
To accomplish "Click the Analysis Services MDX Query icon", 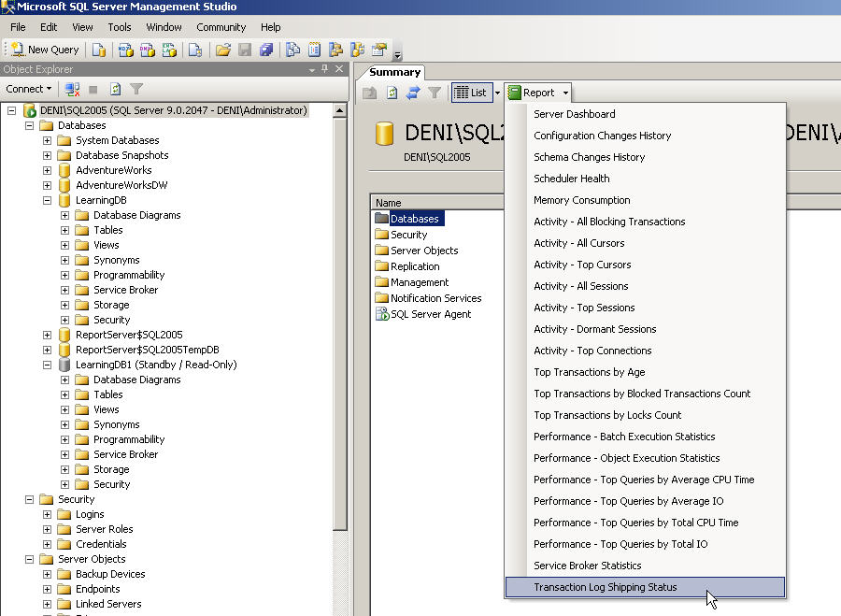I will [x=125, y=50].
